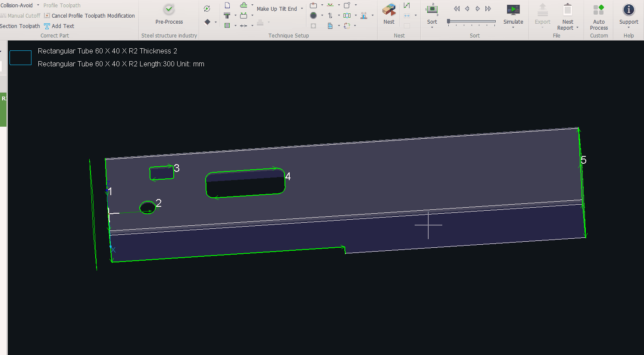Click the Section Toolpath button
This screenshot has width=644, height=355.
click(x=20, y=26)
